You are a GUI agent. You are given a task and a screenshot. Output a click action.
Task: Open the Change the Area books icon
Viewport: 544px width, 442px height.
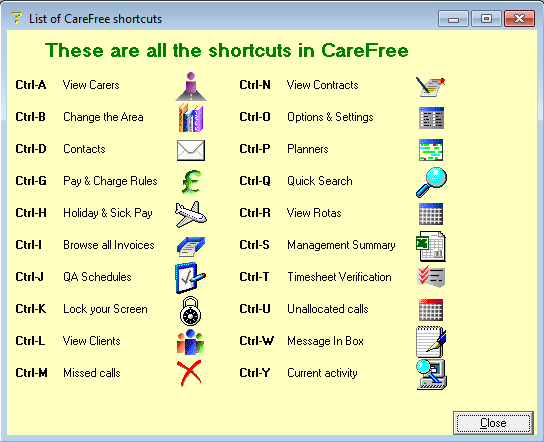(x=191, y=118)
